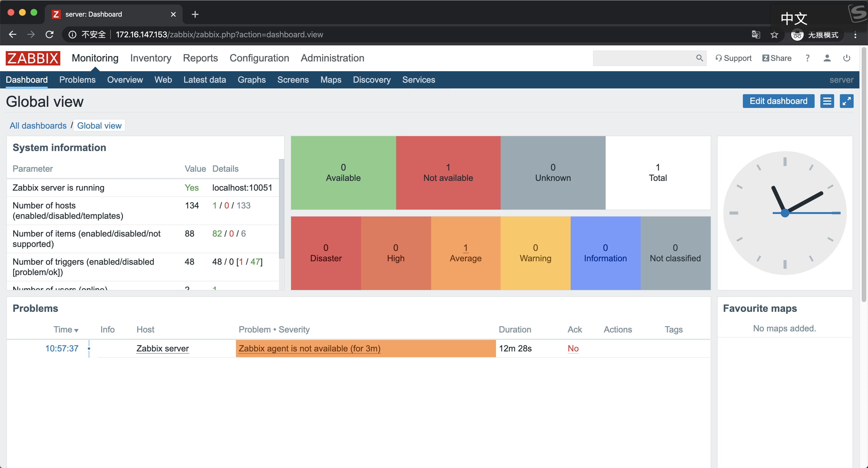Click Edit dashboard button
Viewport: 868px width, 468px height.
click(x=778, y=101)
